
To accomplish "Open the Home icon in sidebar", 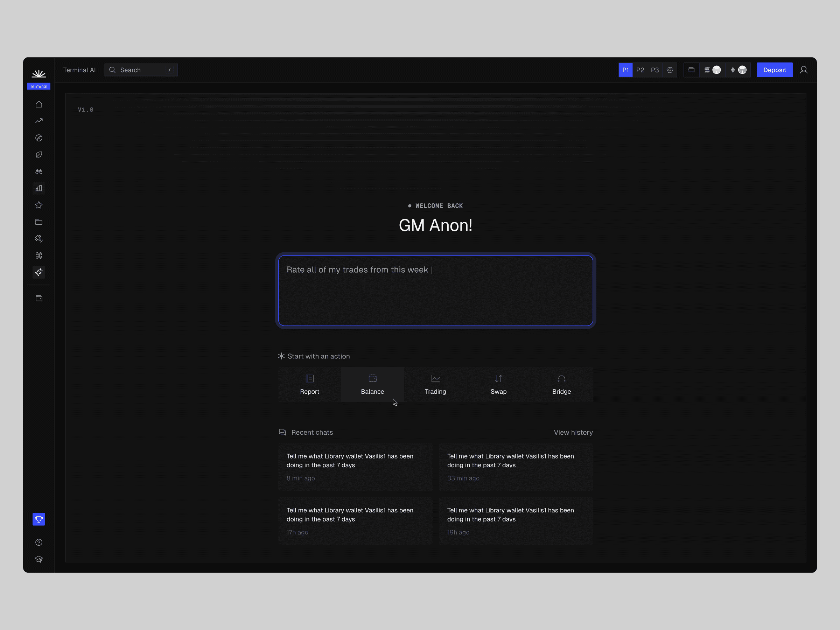I will coord(39,104).
